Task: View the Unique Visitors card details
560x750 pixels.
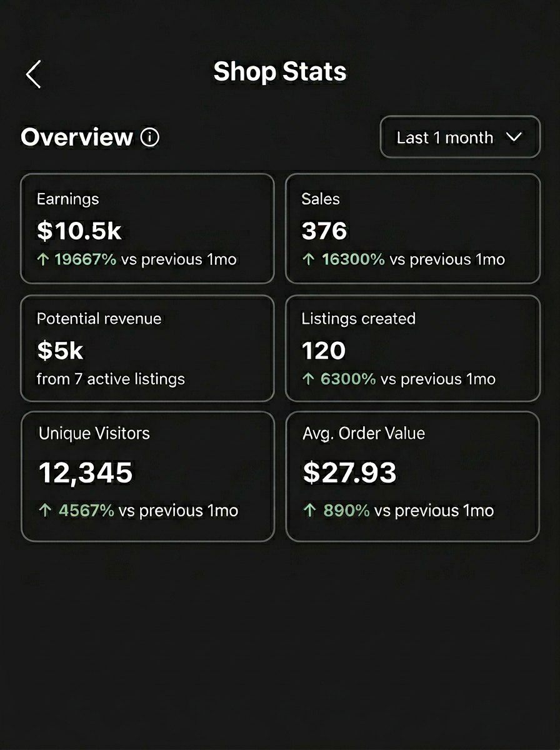Action: (147, 475)
